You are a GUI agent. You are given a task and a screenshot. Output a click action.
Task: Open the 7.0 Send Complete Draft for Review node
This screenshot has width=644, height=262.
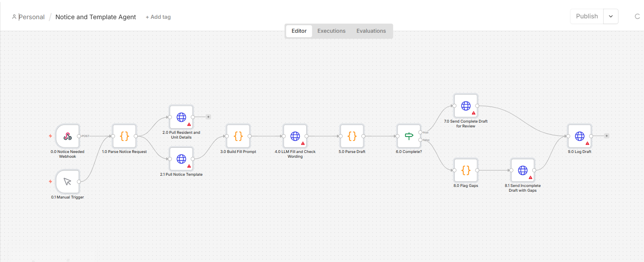466,106
